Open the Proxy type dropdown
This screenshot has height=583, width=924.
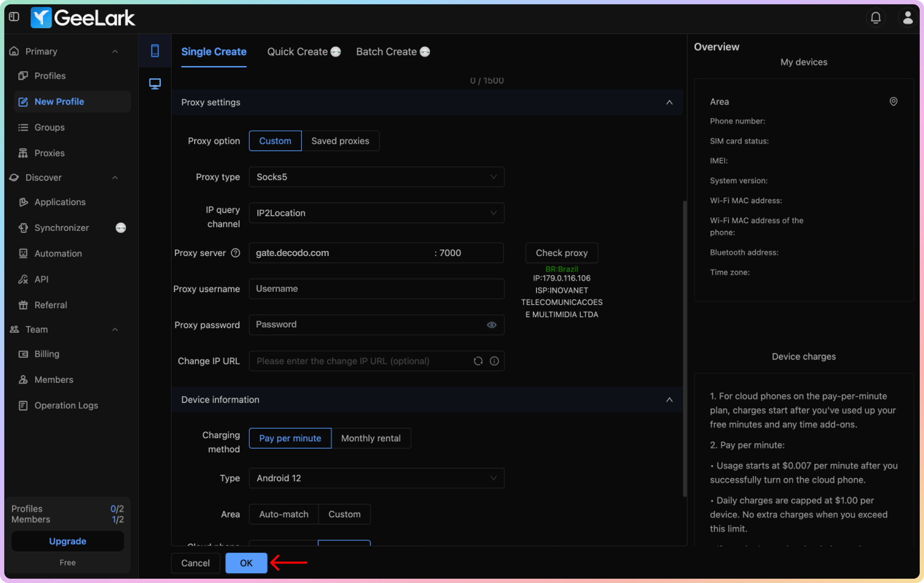tap(376, 177)
